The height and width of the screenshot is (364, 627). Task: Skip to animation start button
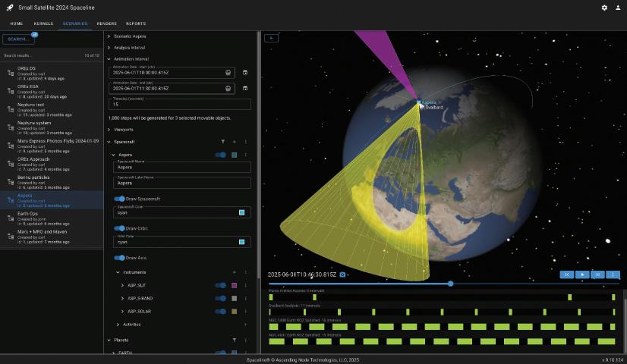pos(566,275)
